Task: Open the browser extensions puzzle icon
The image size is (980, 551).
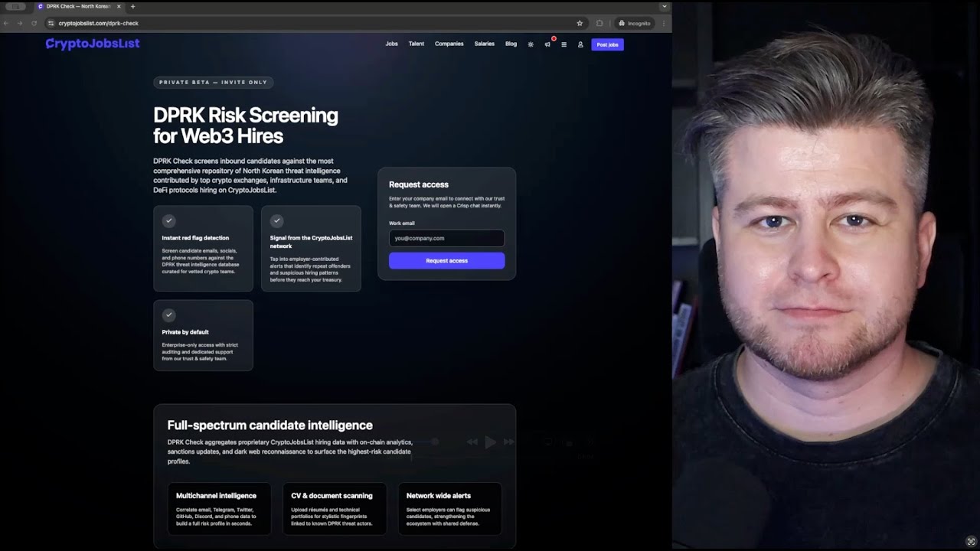Action: click(599, 23)
